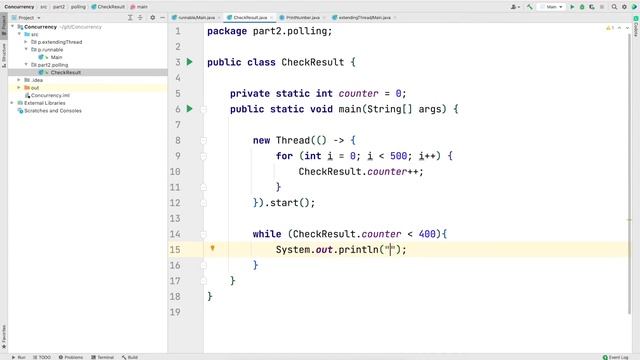Open the Favorites tool window
This screenshot has height=360, width=640.
(4, 337)
